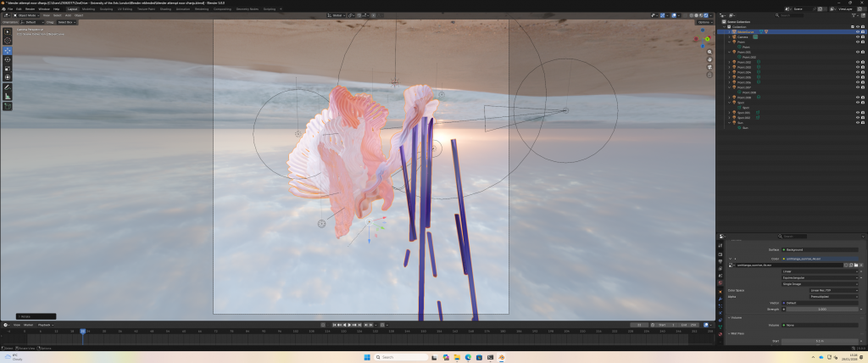
Task: Hide the Sun object with its eye icon
Action: click(x=856, y=122)
